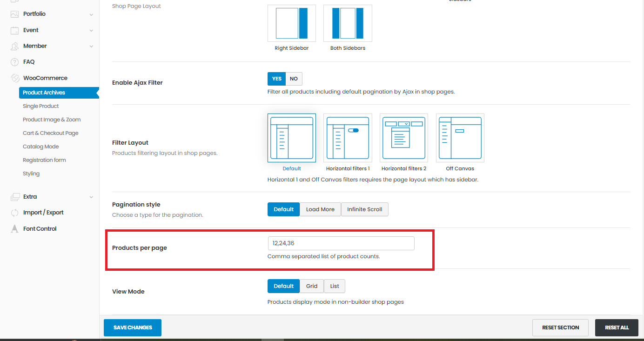Click the 'Horizontal filters 1' caption
The width and height of the screenshot is (644, 341).
[348, 169]
